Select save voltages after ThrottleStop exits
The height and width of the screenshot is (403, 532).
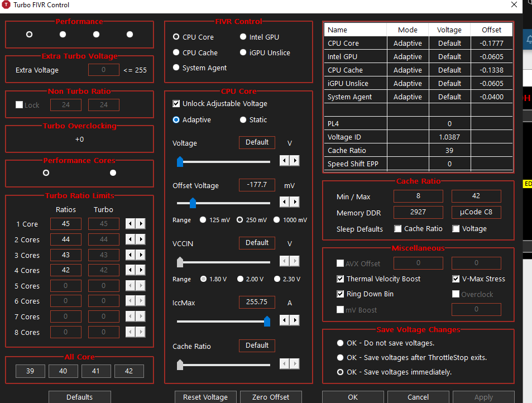340,358
